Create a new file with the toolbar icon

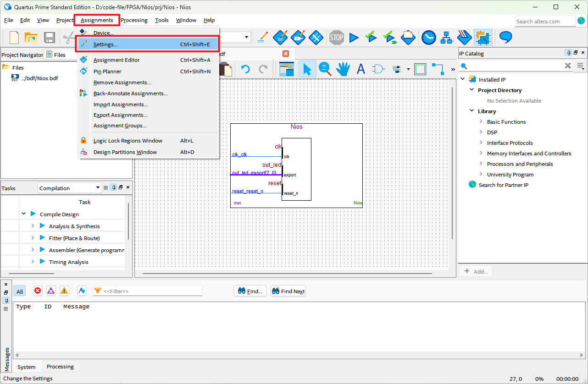(14, 38)
